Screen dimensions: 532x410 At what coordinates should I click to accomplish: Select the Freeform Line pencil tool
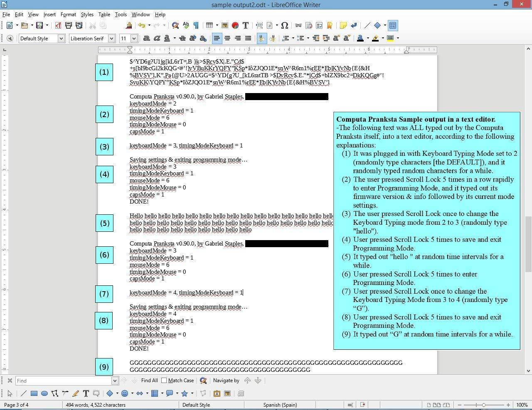tap(76, 393)
